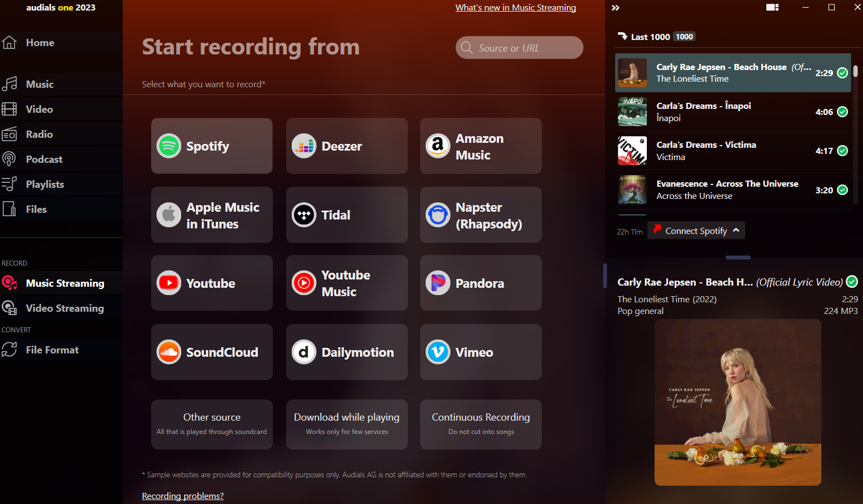Click the Youtube logo icon
863x504 pixels.
click(x=169, y=283)
